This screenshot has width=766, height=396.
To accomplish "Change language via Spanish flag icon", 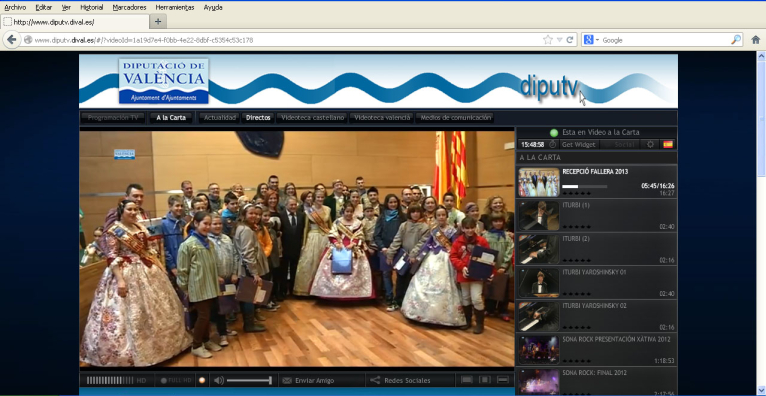I will 667,145.
